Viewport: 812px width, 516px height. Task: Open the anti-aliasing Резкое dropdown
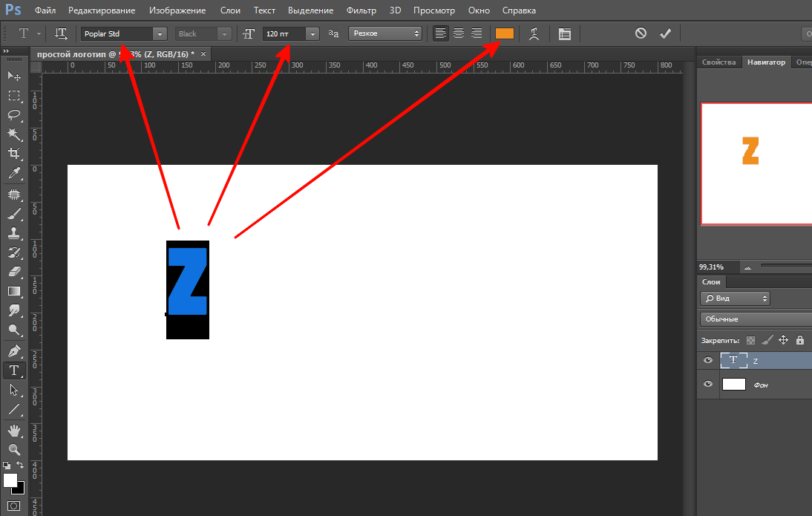tap(385, 33)
